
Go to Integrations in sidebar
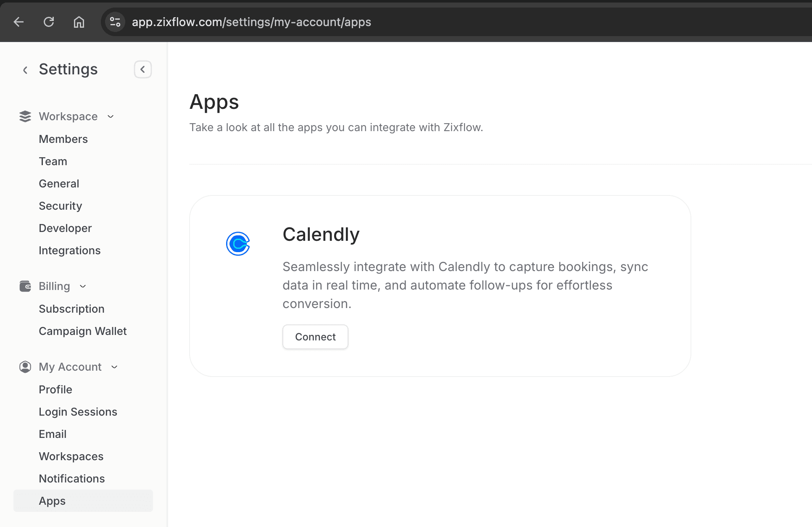click(69, 250)
